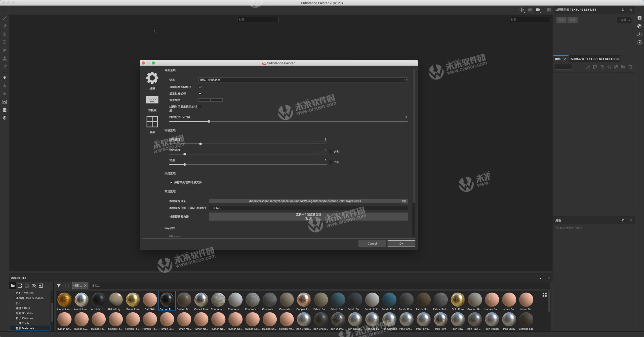Toggle 逆向 checkbox for 缩放速度

(331, 152)
